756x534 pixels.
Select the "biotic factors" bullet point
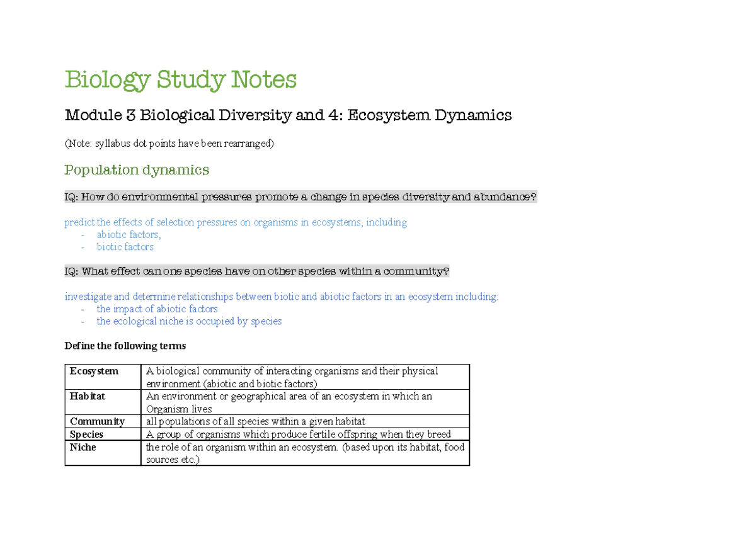coord(125,246)
